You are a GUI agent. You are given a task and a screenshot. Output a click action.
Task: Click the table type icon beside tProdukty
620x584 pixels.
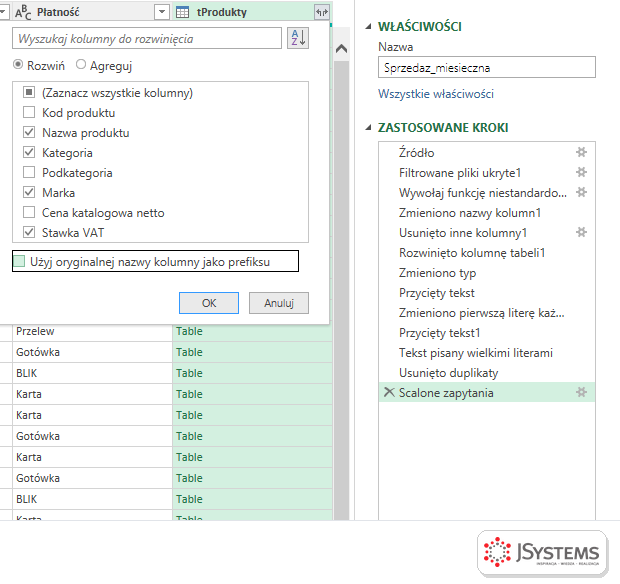point(182,12)
